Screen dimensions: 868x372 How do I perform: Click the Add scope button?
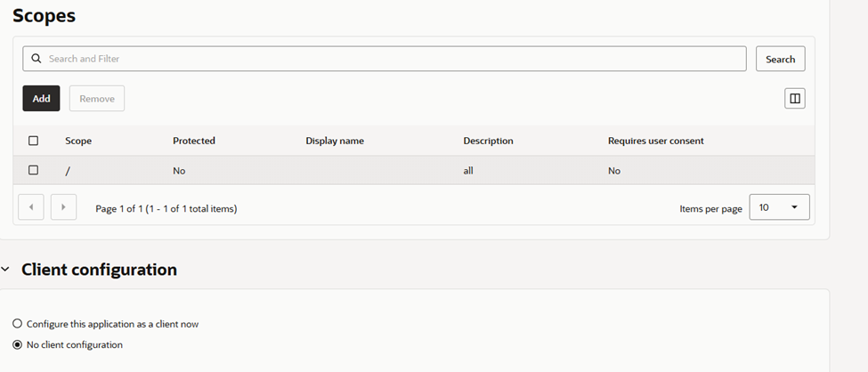pos(41,99)
